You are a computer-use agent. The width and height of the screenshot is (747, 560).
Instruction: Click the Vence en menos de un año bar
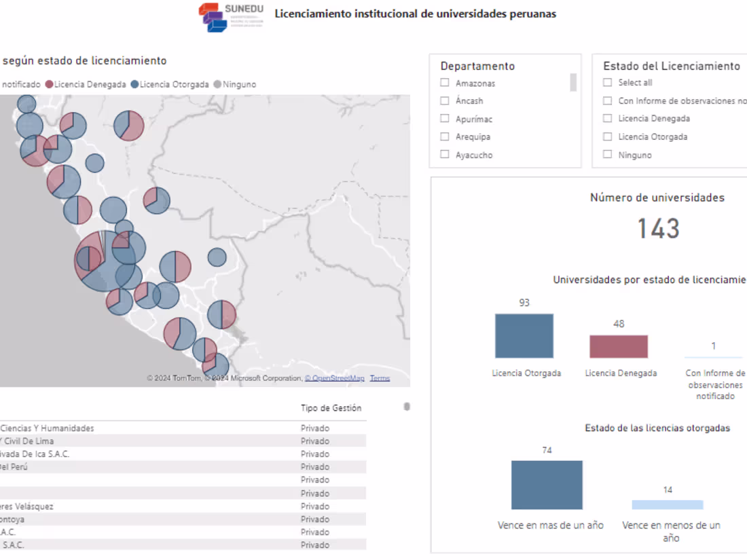click(668, 504)
